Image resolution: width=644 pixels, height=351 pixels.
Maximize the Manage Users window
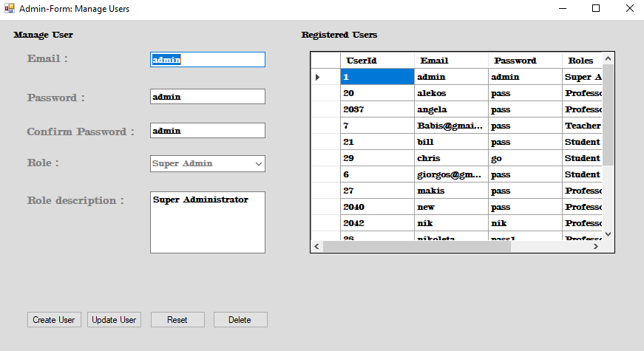pos(596,8)
